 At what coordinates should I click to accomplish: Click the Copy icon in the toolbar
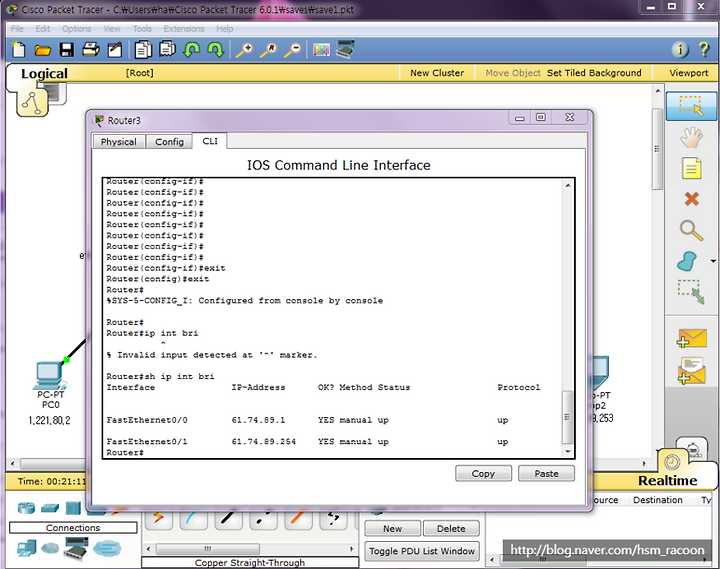(143, 50)
